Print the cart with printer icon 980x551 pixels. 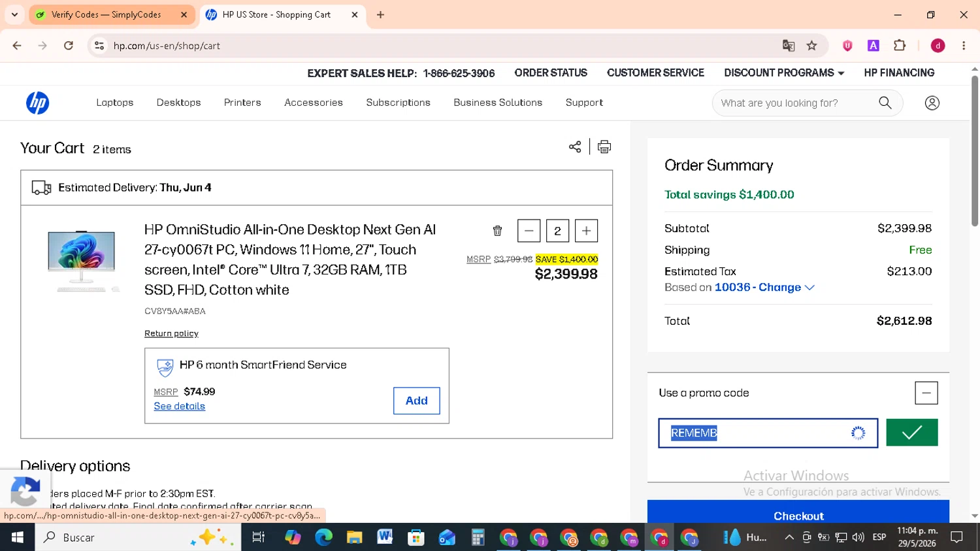coord(604,146)
